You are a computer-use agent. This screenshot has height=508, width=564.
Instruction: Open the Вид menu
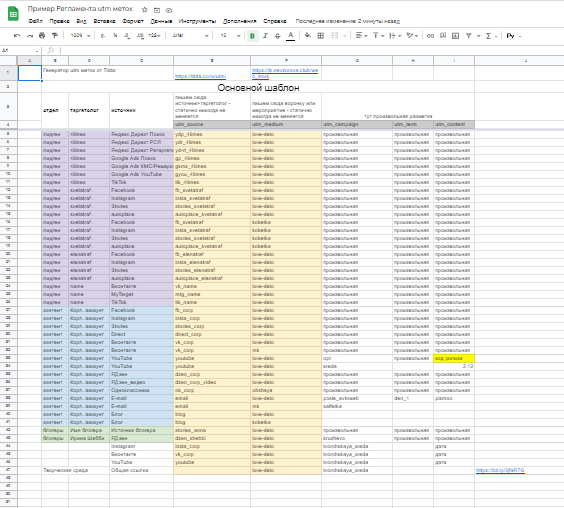point(81,21)
